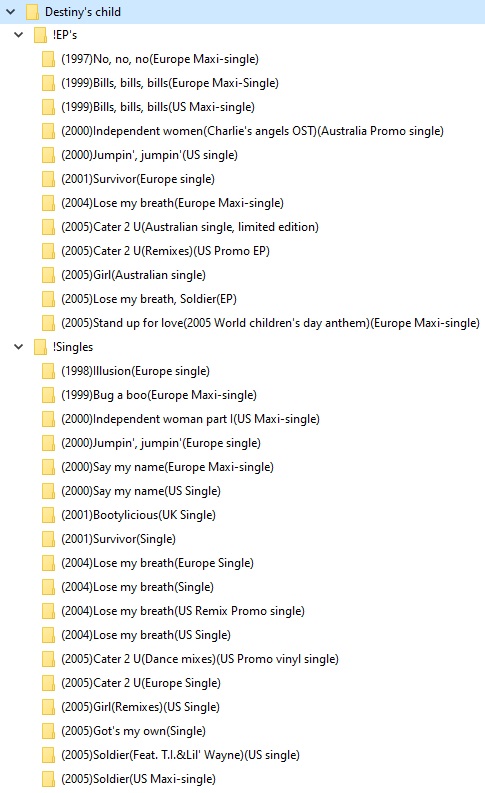485x793 pixels.
Task: Click folder icon beside (2005)Got's my own(Single)
Action: (x=48, y=731)
